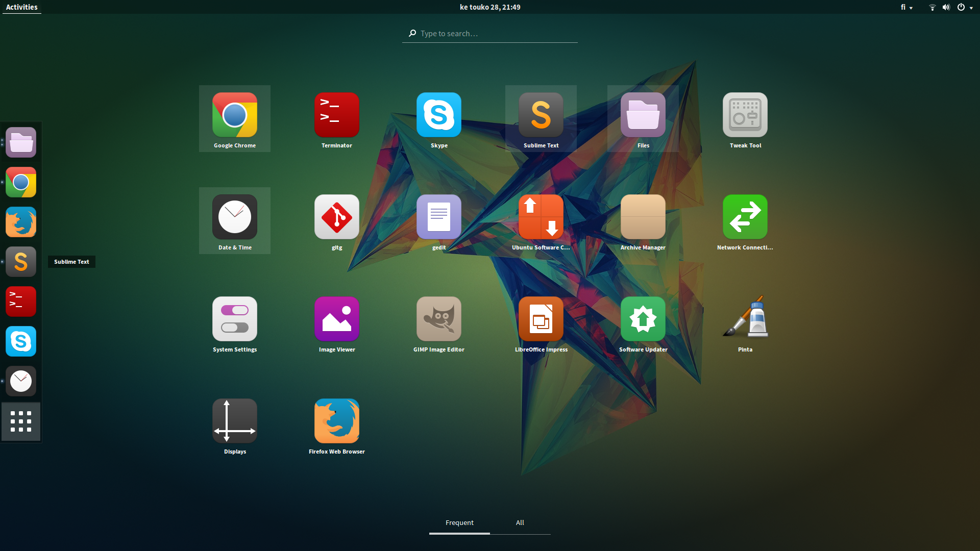The width and height of the screenshot is (980, 551).
Task: Toggle the Show Applications grid button
Action: coord(21,421)
